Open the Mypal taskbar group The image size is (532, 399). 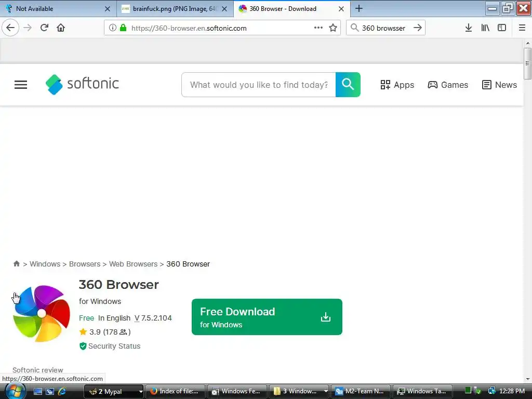click(x=113, y=392)
